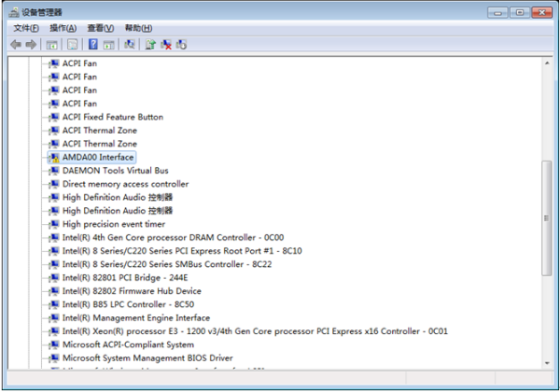This screenshot has width=560, height=392.
Task: Open the 文件(F) menu
Action: pos(26,28)
